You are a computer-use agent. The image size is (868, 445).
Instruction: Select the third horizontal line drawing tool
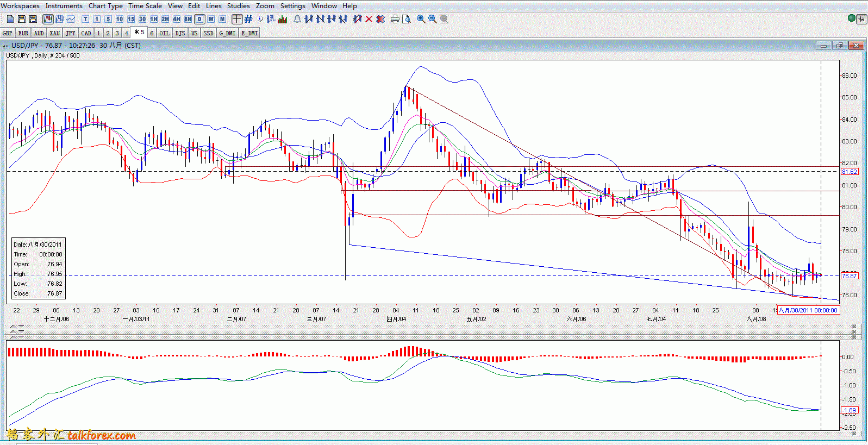pyautogui.click(x=332, y=19)
